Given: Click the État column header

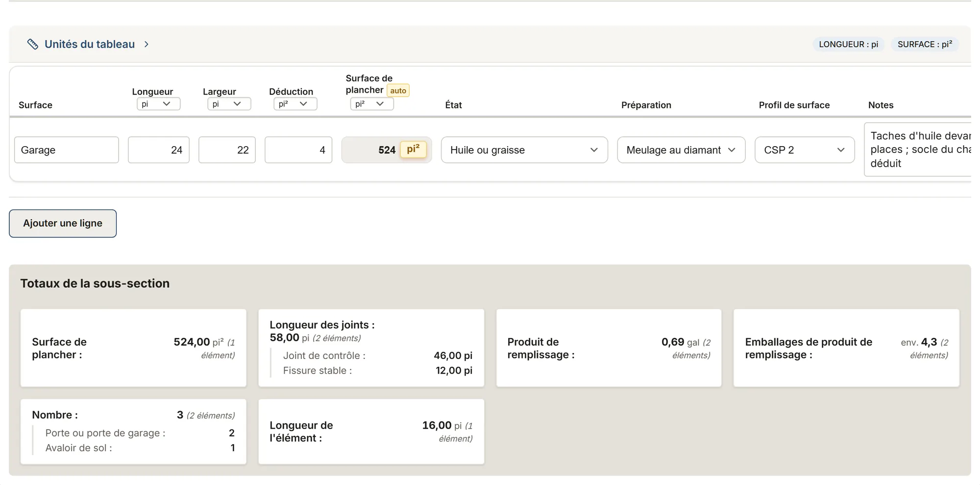Looking at the screenshot, I should [x=453, y=105].
